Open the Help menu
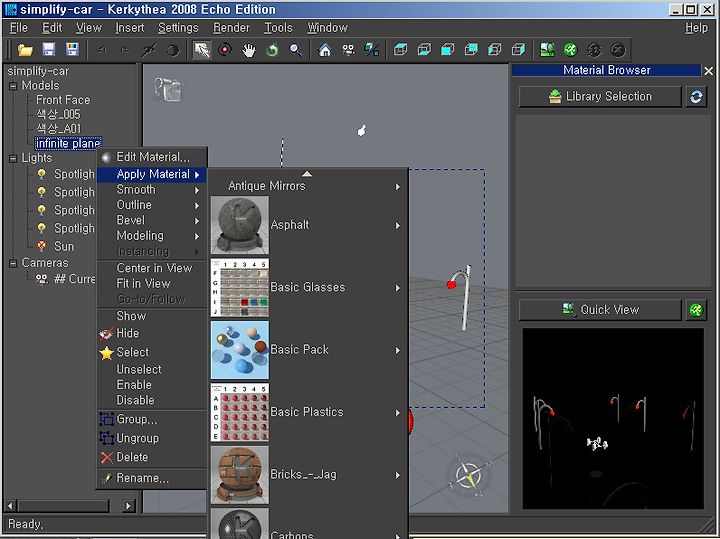Screen dimensions: 720x539 696,28
